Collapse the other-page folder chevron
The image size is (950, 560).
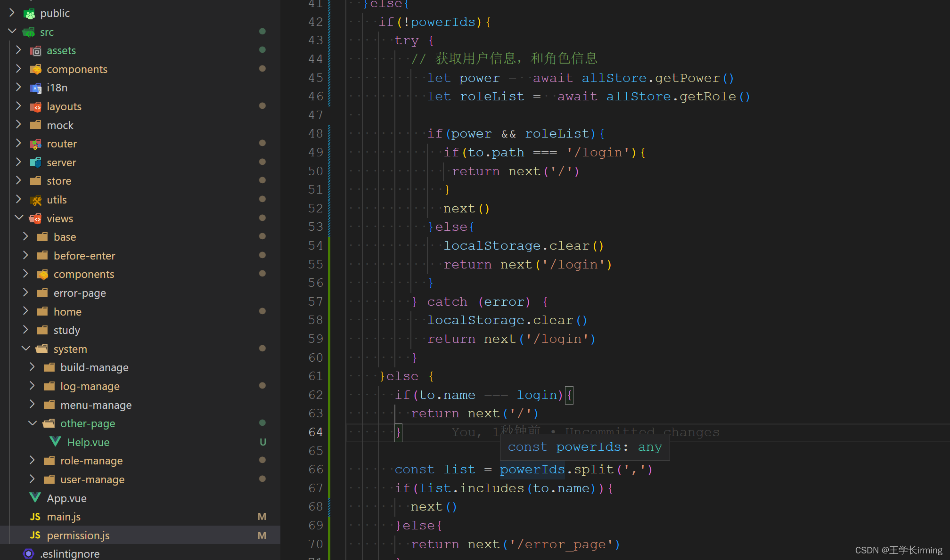pyautogui.click(x=33, y=423)
